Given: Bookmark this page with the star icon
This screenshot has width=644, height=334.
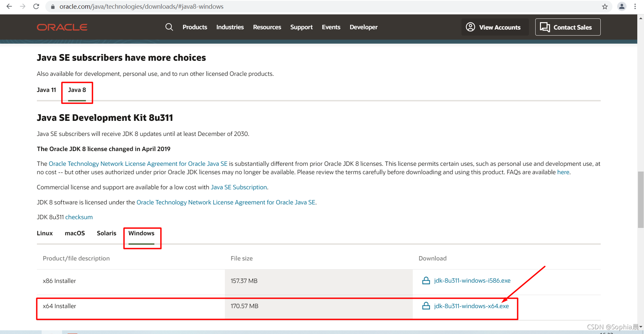Looking at the screenshot, I should click(x=605, y=6).
